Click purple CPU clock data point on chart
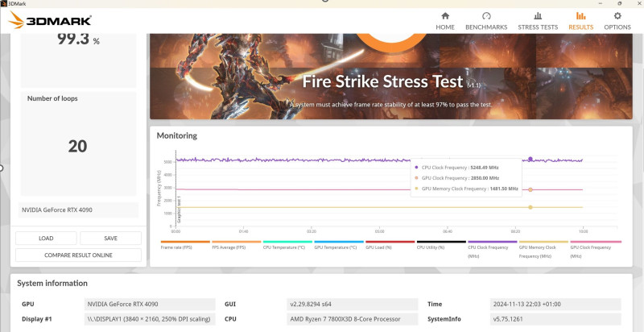Image resolution: width=644 pixels, height=332 pixels. pos(530,159)
